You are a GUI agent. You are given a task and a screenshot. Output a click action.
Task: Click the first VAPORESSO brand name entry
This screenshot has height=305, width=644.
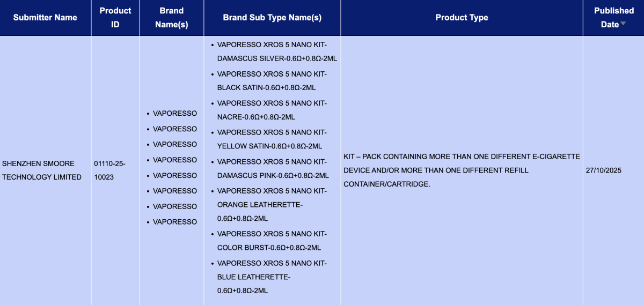pyautogui.click(x=174, y=113)
